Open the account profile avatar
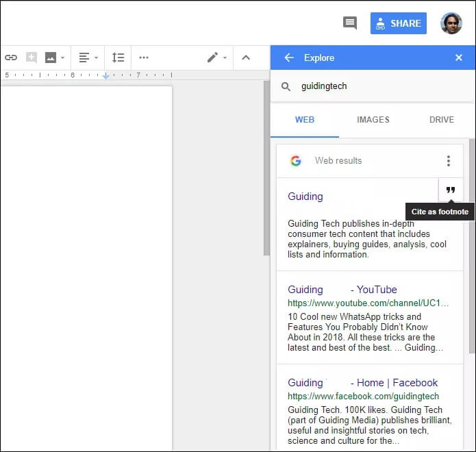Image resolution: width=476 pixels, height=452 pixels. [451, 23]
